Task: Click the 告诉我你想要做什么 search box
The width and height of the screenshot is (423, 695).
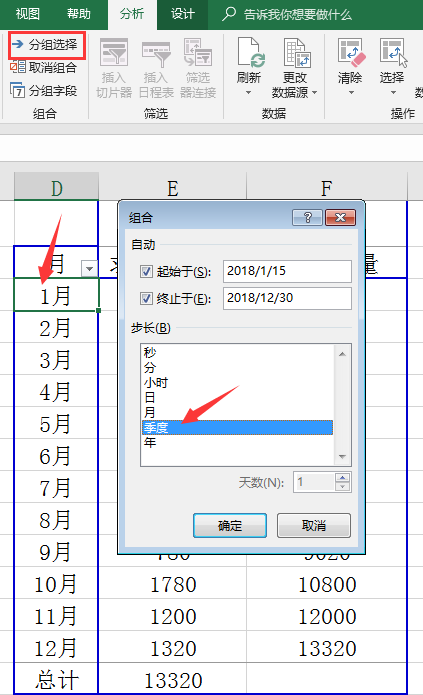Action: click(x=298, y=15)
